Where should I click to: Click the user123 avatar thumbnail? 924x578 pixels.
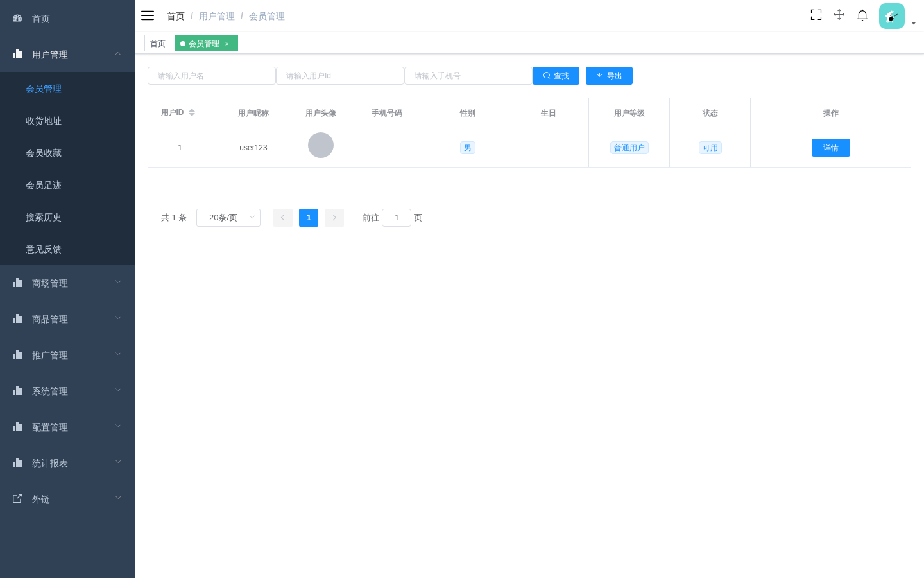(321, 145)
